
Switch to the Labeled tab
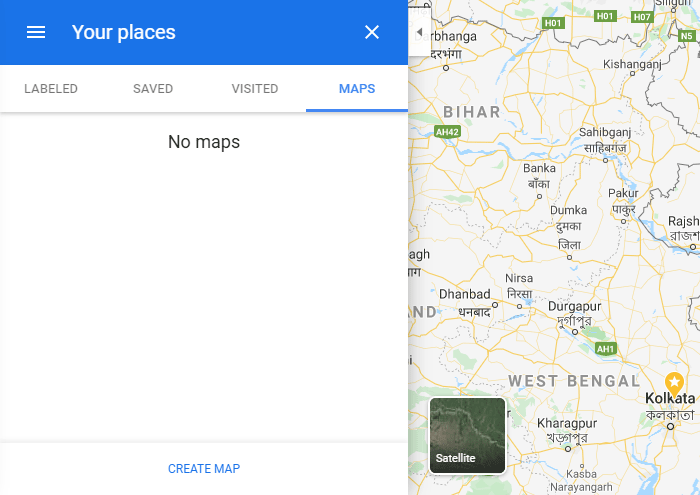(51, 89)
